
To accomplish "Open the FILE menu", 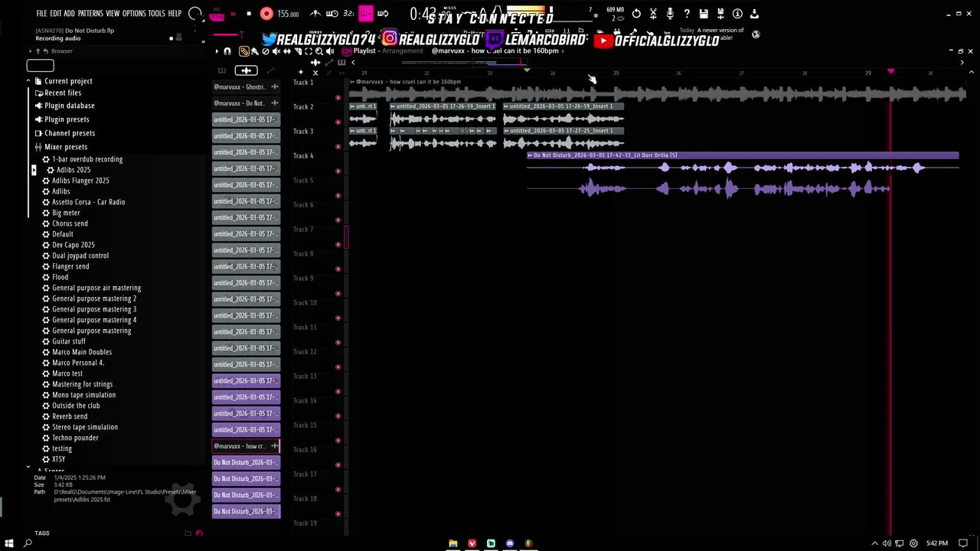I will point(41,14).
